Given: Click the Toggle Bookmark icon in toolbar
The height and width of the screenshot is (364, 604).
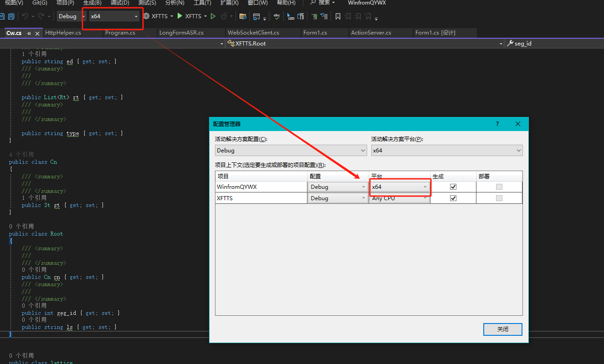Looking at the screenshot, I should [338, 16].
